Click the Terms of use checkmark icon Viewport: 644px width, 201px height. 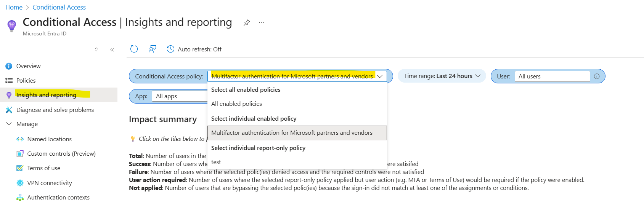click(x=20, y=168)
